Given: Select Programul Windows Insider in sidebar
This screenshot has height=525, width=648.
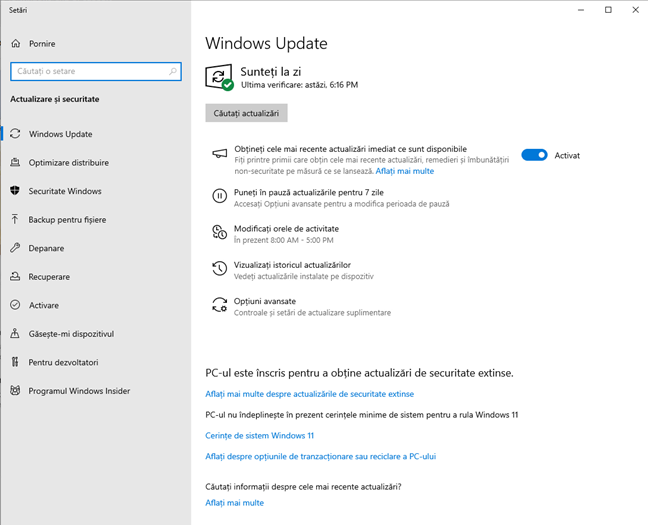Looking at the screenshot, I should 79,391.
